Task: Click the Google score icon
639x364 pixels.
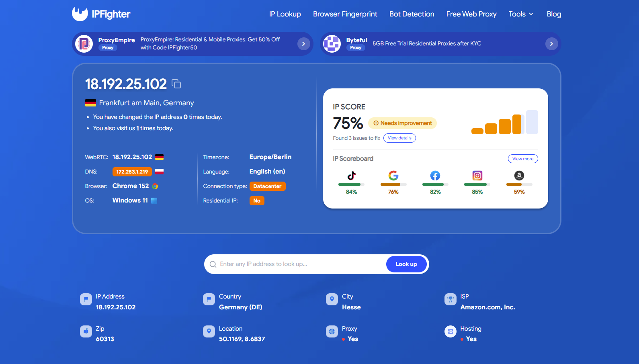Action: tap(393, 176)
